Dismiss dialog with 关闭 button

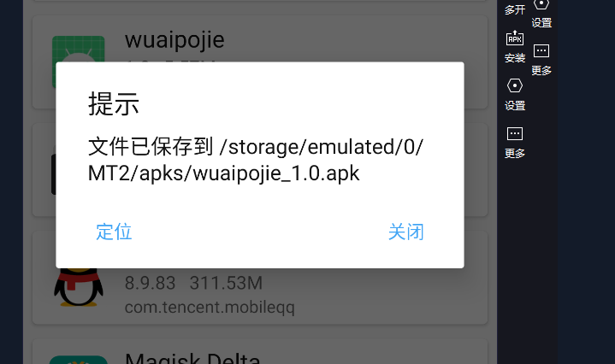tap(406, 232)
